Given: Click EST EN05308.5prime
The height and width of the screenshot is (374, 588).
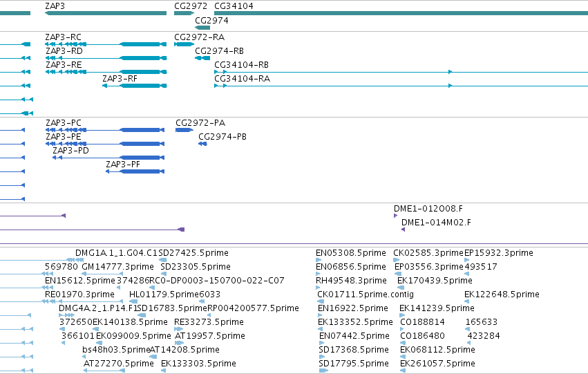Looking at the screenshot, I should pyautogui.click(x=351, y=253).
